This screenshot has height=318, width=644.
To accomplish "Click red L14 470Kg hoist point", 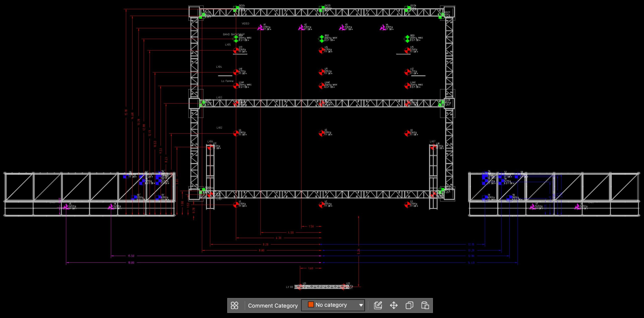I will [x=321, y=51].
